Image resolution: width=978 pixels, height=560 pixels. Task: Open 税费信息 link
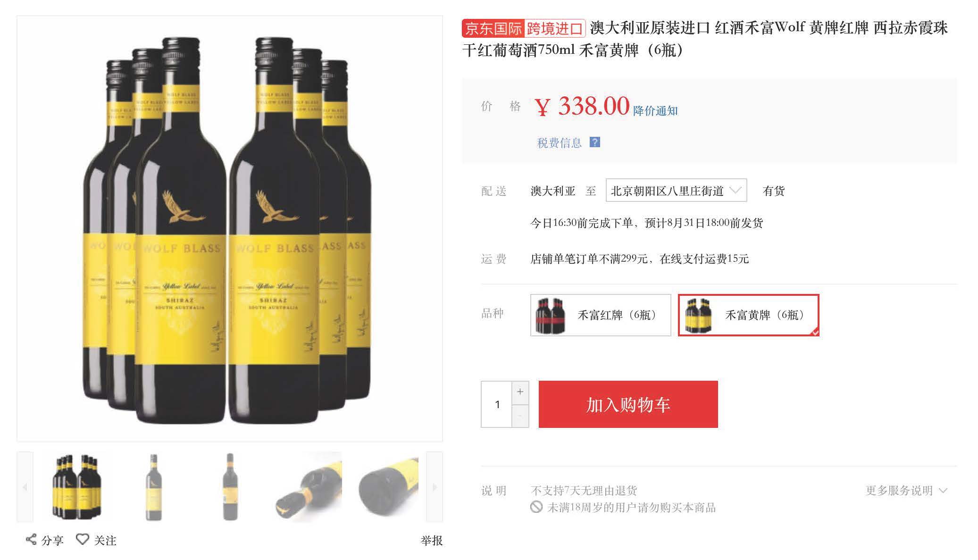559,143
